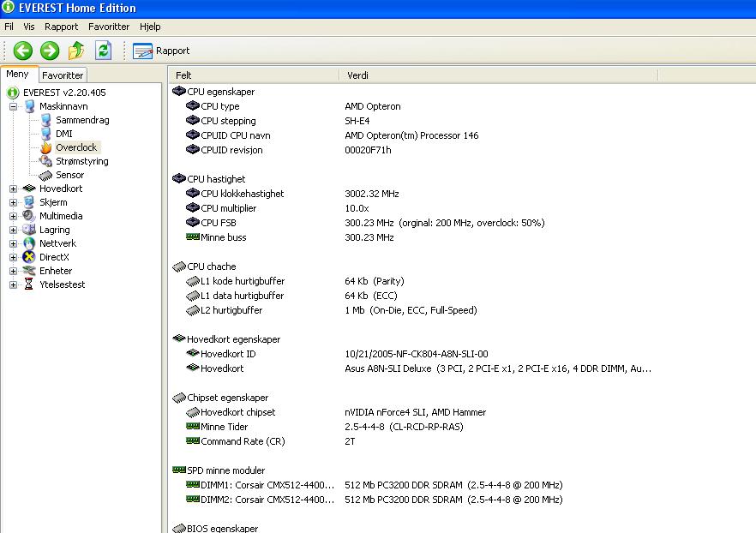Expand the Lagring tree node
Image resolution: width=756 pixels, height=533 pixels.
(13, 230)
